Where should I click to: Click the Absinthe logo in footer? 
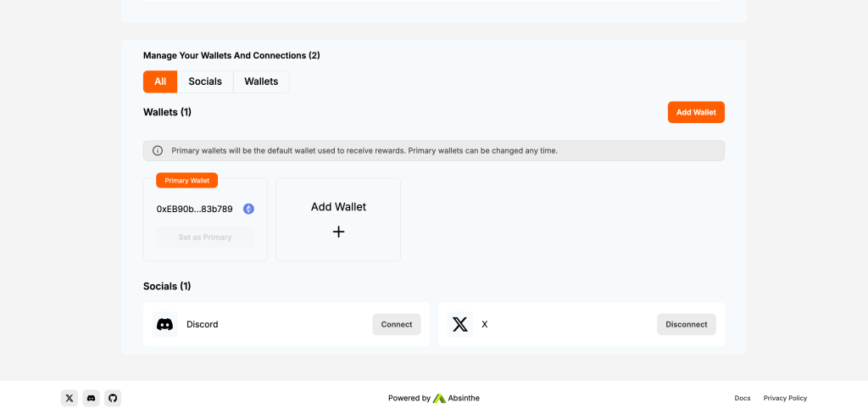(439, 398)
